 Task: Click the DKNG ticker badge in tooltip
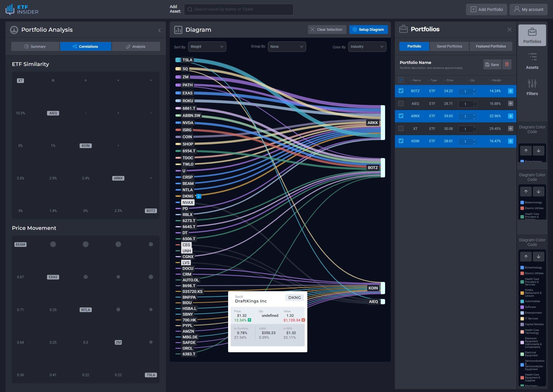pos(294,298)
